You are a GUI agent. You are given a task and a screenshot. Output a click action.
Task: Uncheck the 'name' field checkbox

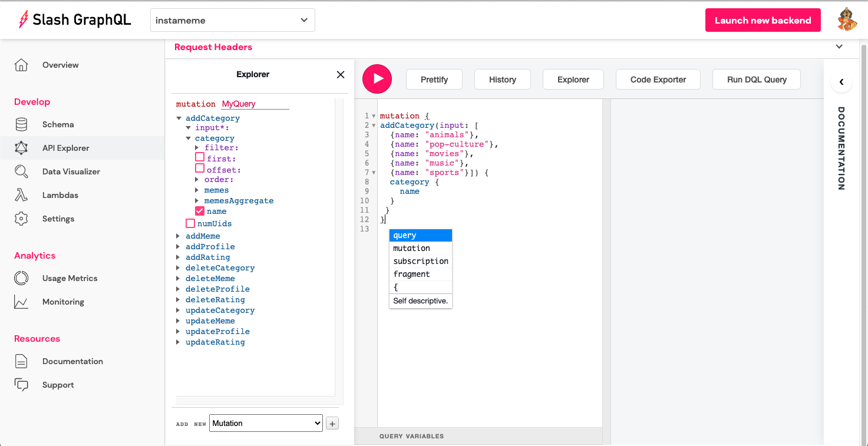pos(200,211)
